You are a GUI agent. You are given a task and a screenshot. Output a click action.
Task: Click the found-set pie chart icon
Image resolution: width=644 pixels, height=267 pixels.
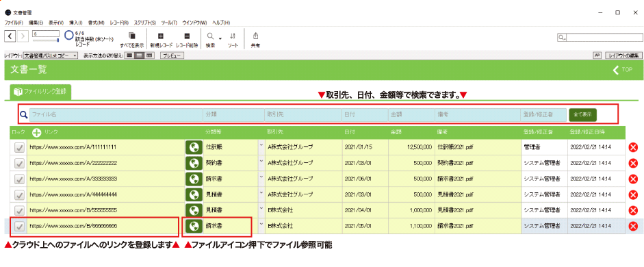69,36
